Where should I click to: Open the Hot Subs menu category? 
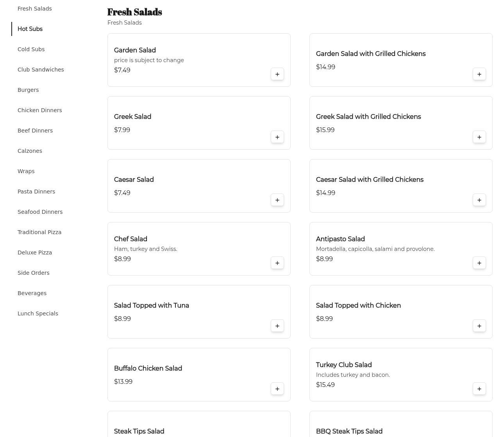click(30, 29)
